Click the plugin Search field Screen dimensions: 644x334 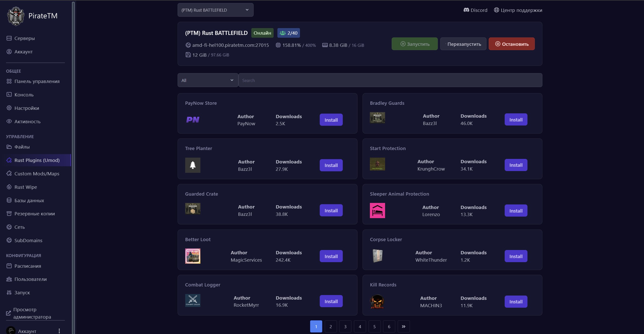(x=390, y=80)
